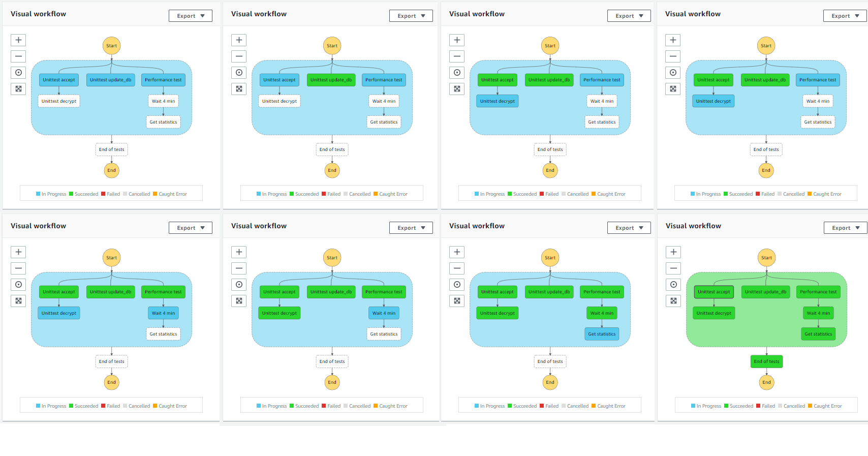Select the Performance test node in third workflow
Screen dimensions: 868x456
(x=602, y=79)
